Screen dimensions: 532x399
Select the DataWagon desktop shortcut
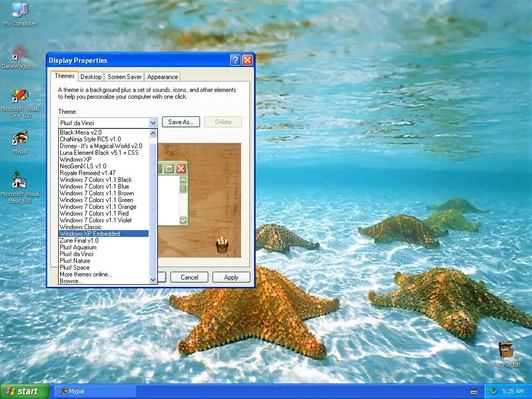pos(20,56)
